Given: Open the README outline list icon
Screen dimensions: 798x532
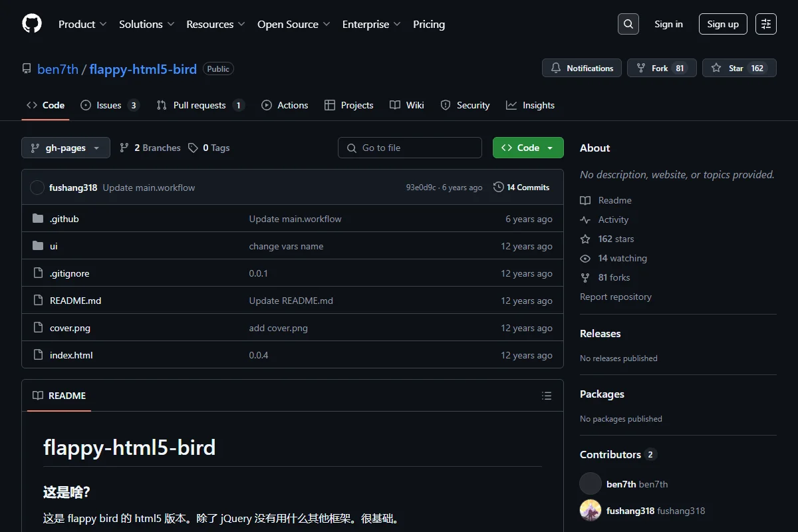Looking at the screenshot, I should pos(547,396).
